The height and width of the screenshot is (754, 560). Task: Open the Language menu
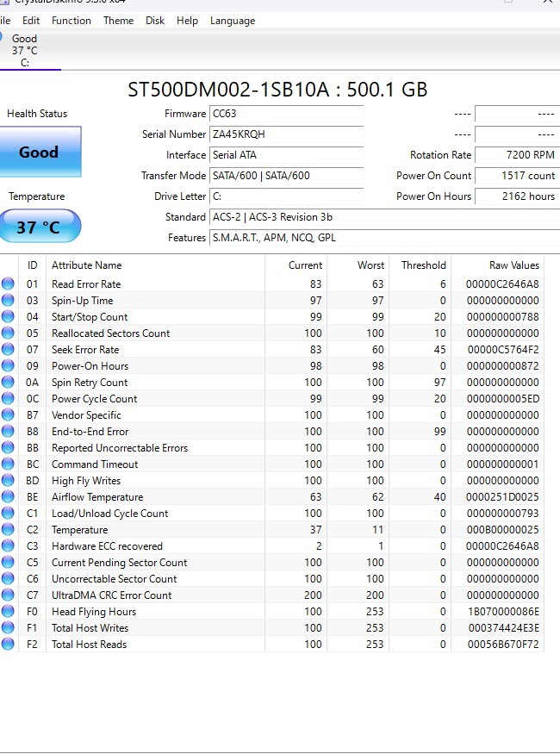233,21
